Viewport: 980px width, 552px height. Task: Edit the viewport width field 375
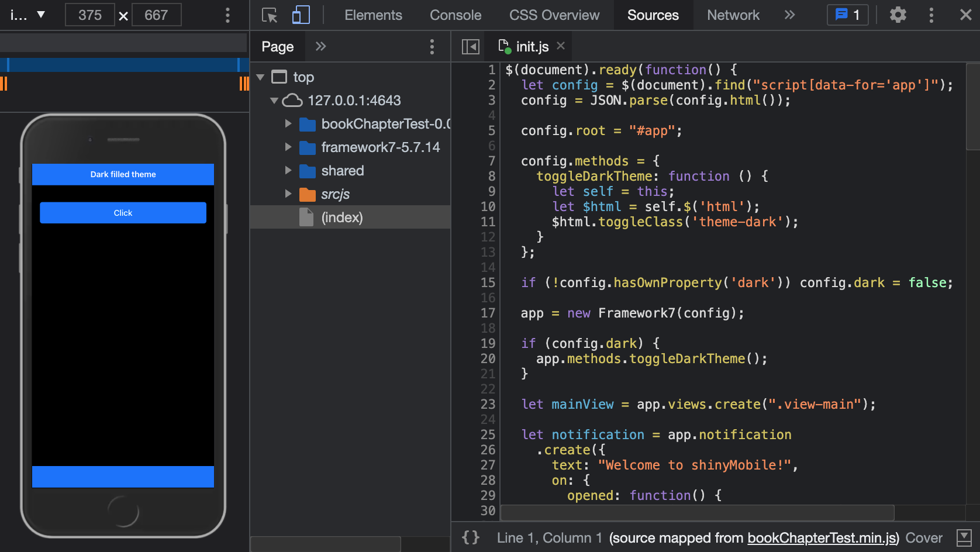(89, 15)
